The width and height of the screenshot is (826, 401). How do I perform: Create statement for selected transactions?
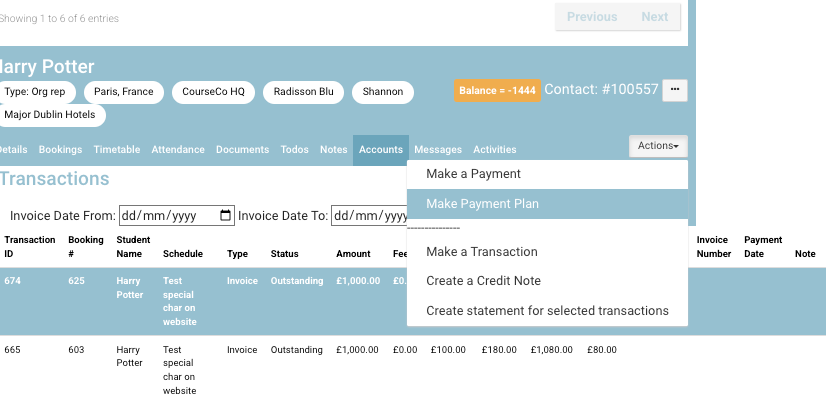pyautogui.click(x=547, y=311)
